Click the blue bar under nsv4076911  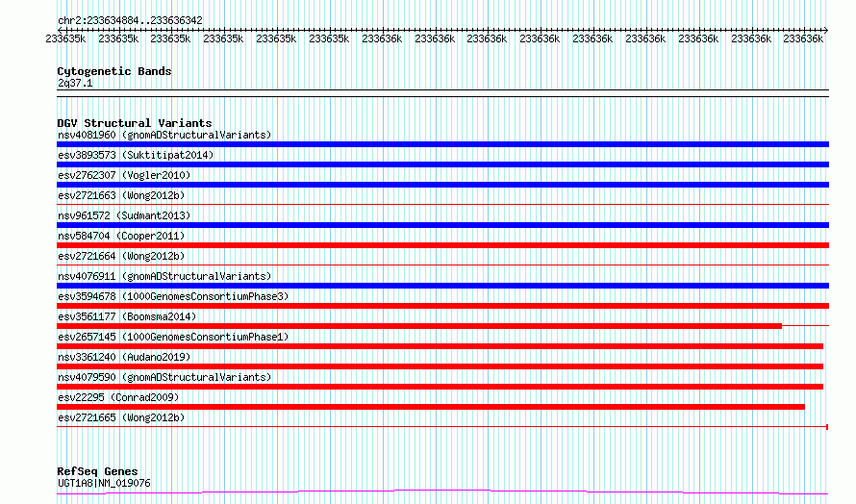point(442,286)
